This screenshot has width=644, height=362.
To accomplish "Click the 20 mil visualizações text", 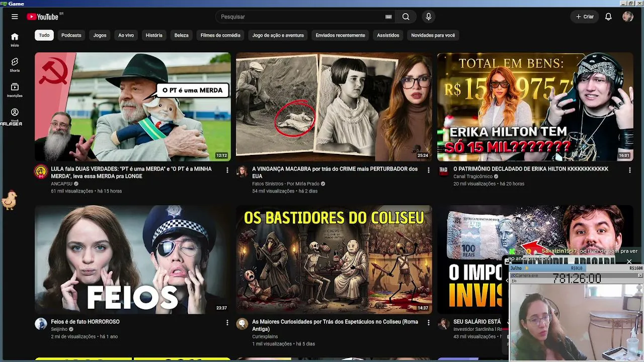I will [x=474, y=184].
